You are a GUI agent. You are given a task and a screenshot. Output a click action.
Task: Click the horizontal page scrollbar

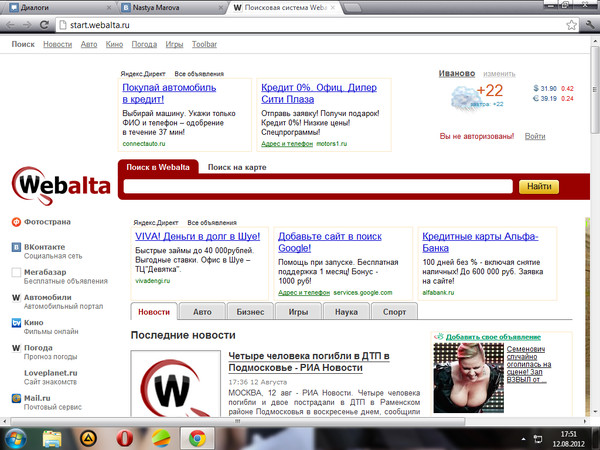point(237,421)
